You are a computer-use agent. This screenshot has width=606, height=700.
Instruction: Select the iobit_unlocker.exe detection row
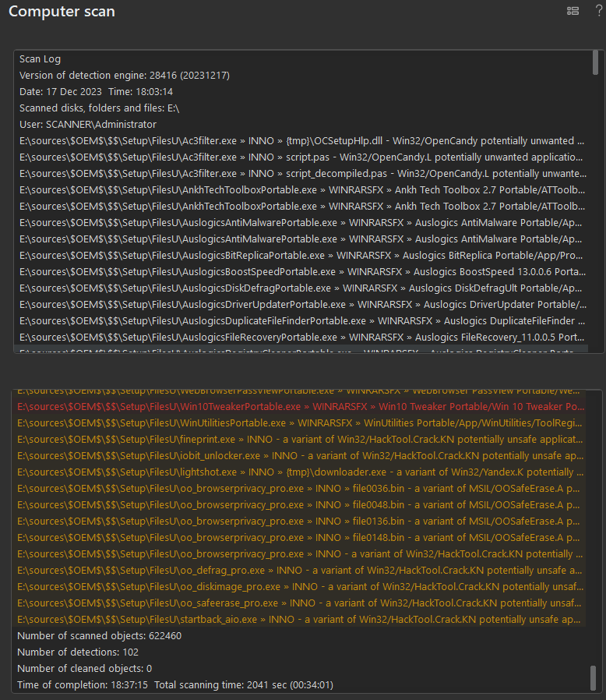[300, 456]
